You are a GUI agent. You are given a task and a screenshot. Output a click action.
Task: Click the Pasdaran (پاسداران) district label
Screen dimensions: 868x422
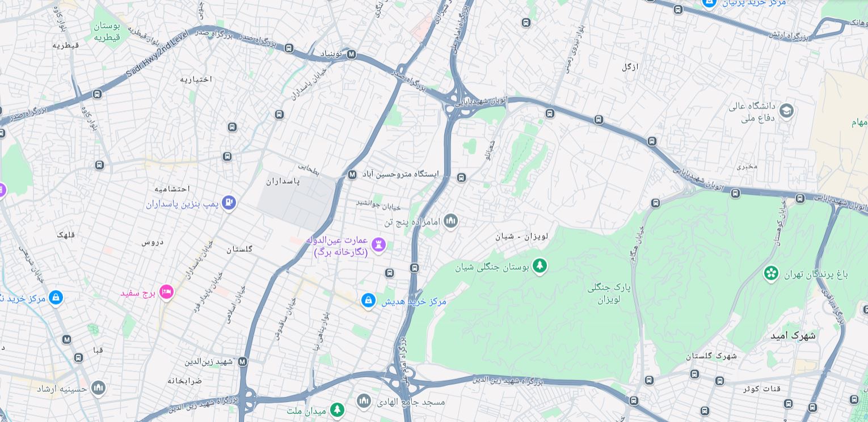pos(283,181)
